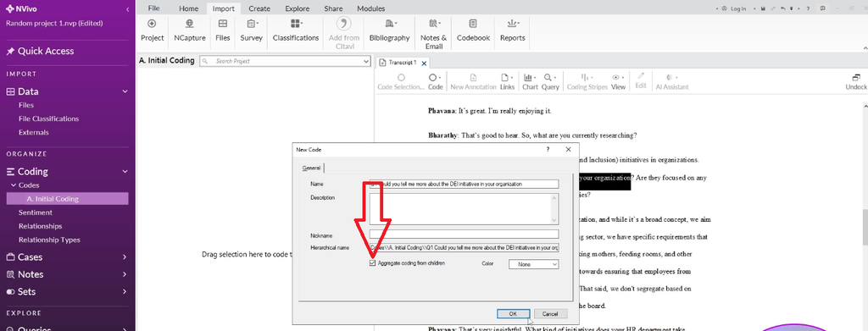Viewport: 868px width, 331px height.
Task: Open the Color dropdown set to None
Action: (x=534, y=265)
